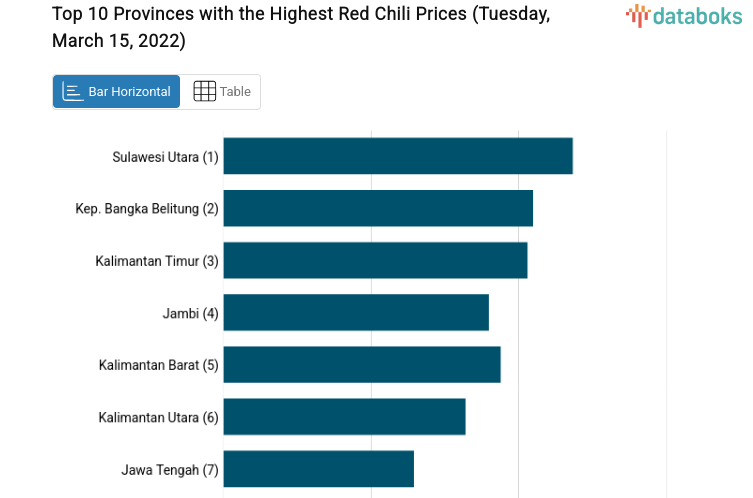The height and width of the screenshot is (498, 753).
Task: Select the Kalimantan Barat bar
Action: point(361,364)
